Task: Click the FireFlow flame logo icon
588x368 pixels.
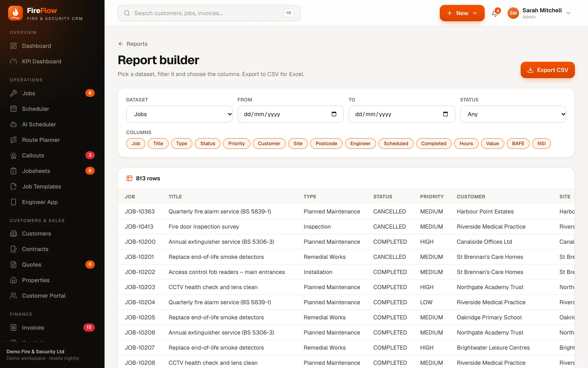Action: pyautogui.click(x=16, y=13)
